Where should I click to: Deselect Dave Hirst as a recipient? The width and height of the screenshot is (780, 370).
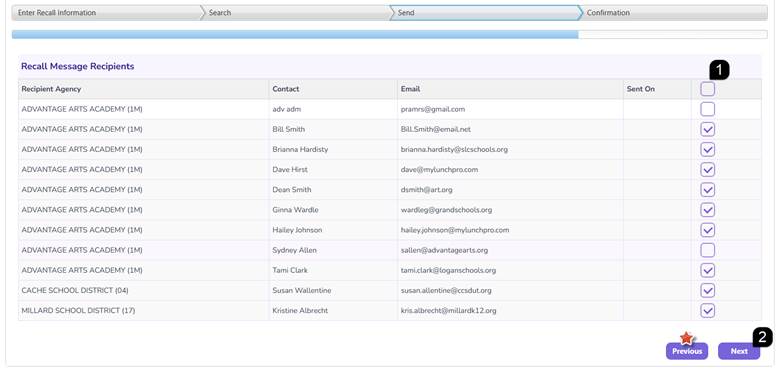[x=707, y=170]
